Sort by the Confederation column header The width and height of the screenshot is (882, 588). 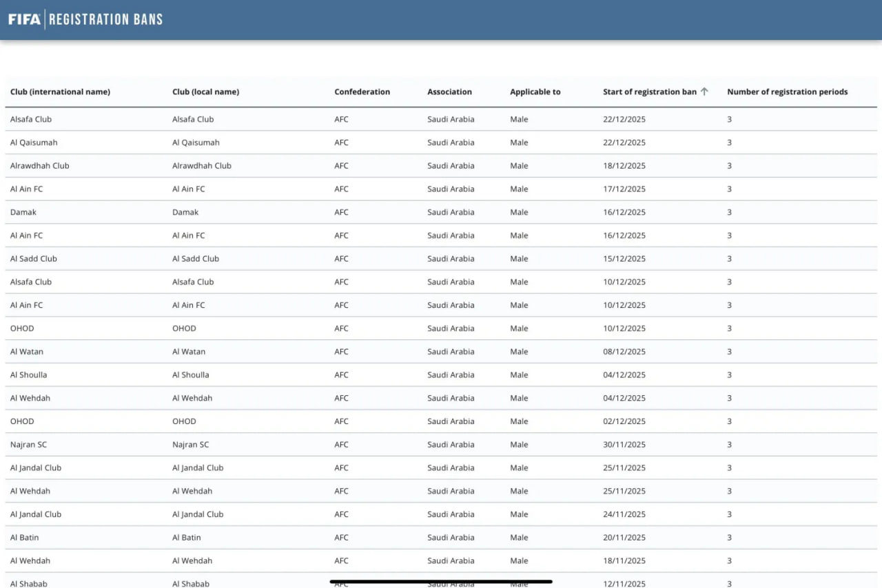click(362, 92)
